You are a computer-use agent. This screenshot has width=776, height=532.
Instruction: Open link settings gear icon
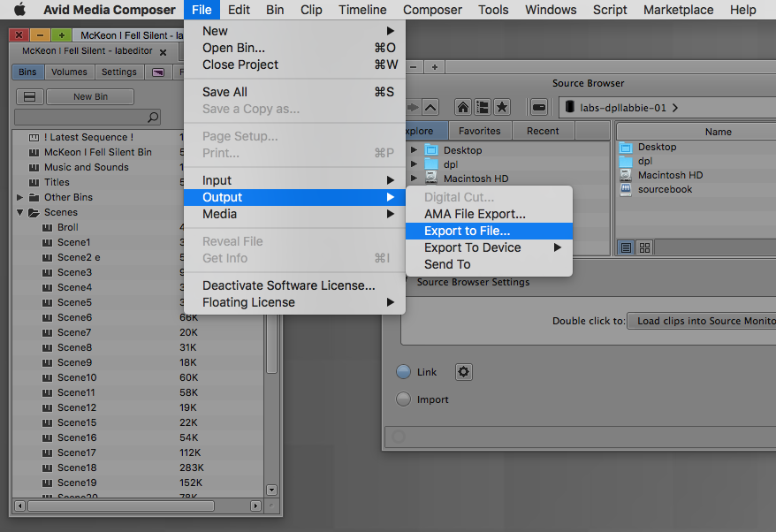coord(464,372)
